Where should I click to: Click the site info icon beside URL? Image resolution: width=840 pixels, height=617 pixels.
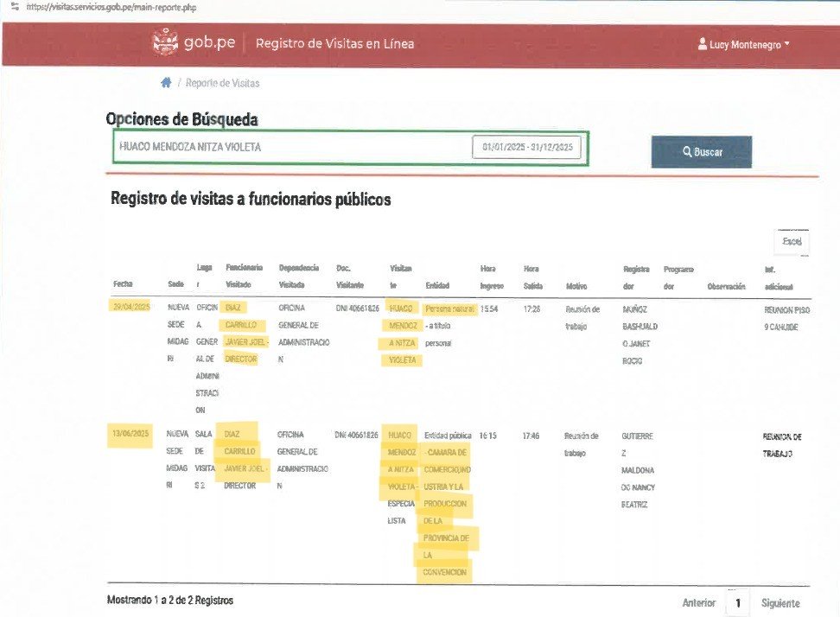pyautogui.click(x=13, y=6)
